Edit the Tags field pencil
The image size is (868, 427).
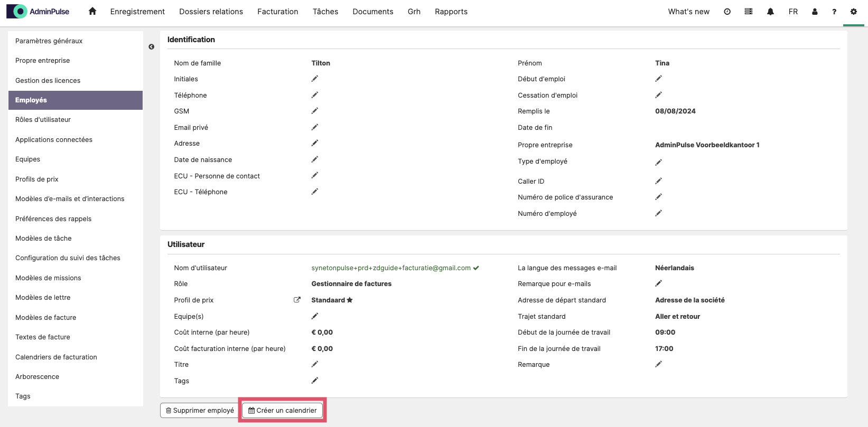pyautogui.click(x=315, y=381)
